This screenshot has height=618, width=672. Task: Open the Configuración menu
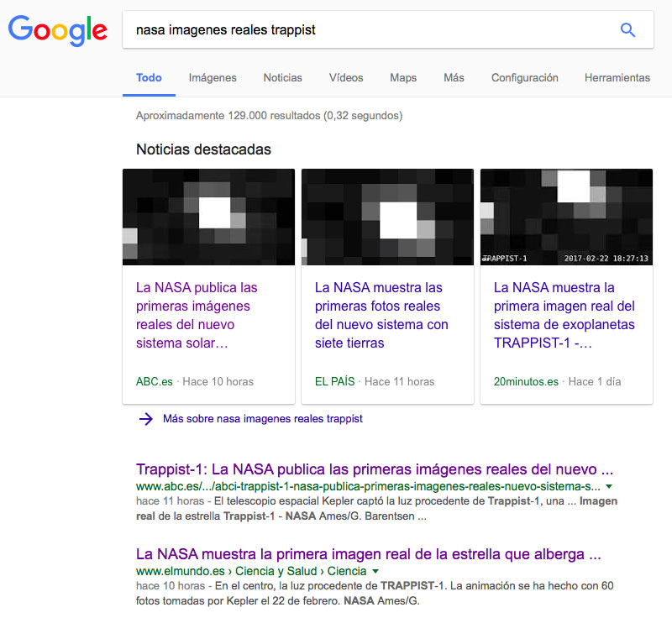tap(524, 77)
